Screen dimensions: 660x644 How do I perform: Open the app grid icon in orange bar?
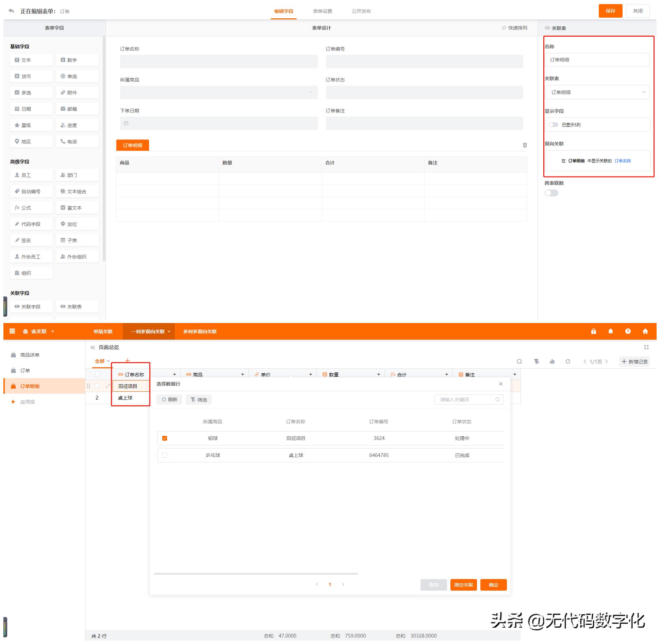coord(12,331)
